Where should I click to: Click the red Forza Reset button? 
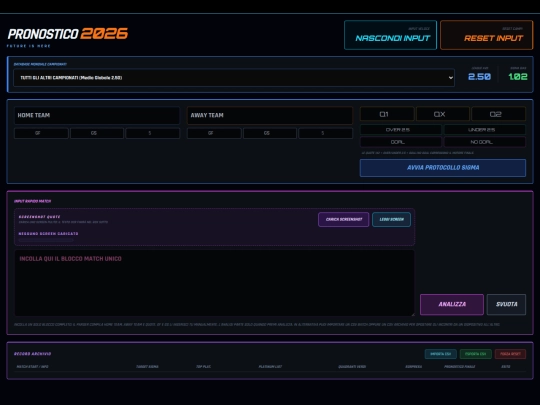pyautogui.click(x=510, y=354)
